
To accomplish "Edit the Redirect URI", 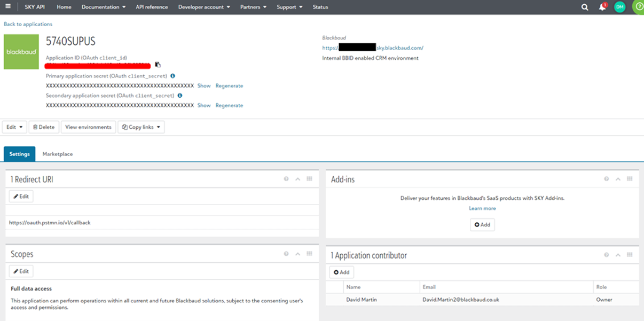I will pyautogui.click(x=21, y=197).
